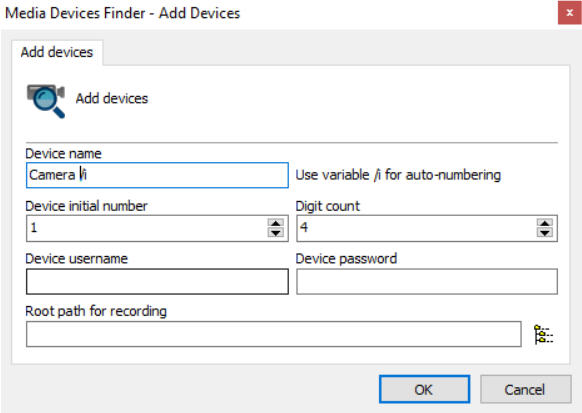Click the Cancel button
582x413 pixels.
(x=525, y=389)
